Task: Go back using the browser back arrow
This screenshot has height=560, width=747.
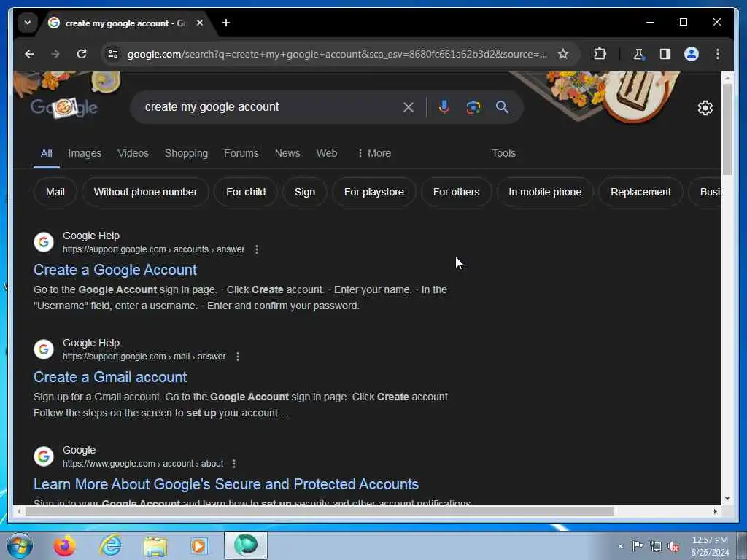Action: click(x=29, y=54)
